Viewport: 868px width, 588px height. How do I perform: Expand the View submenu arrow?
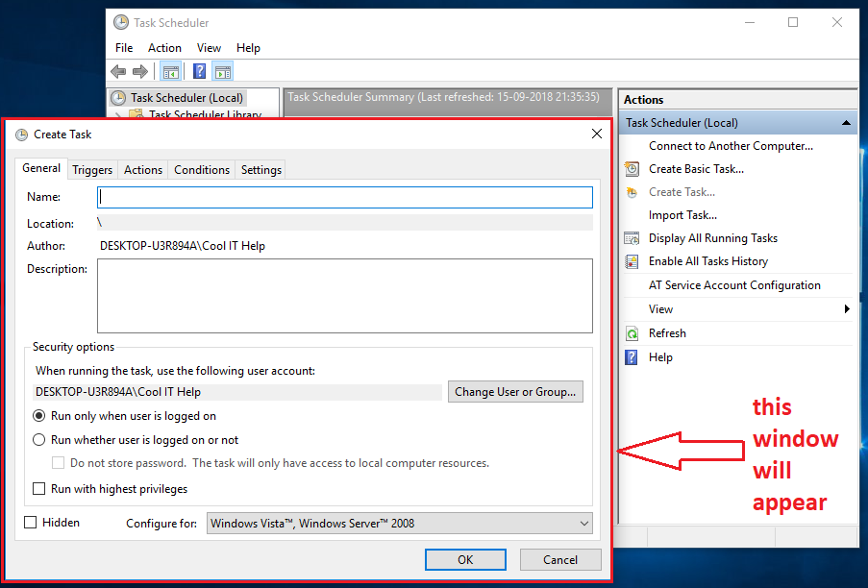click(x=847, y=309)
